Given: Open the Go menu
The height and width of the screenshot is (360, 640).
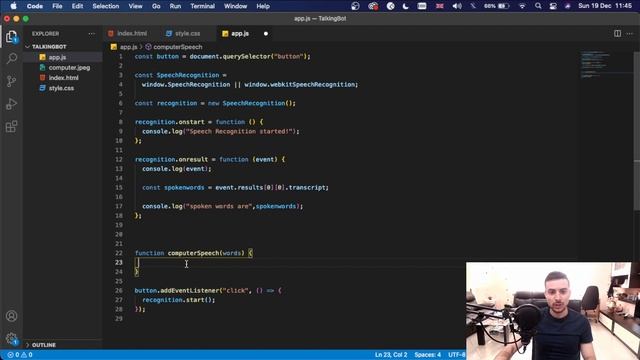Looking at the screenshot, I should [156, 6].
